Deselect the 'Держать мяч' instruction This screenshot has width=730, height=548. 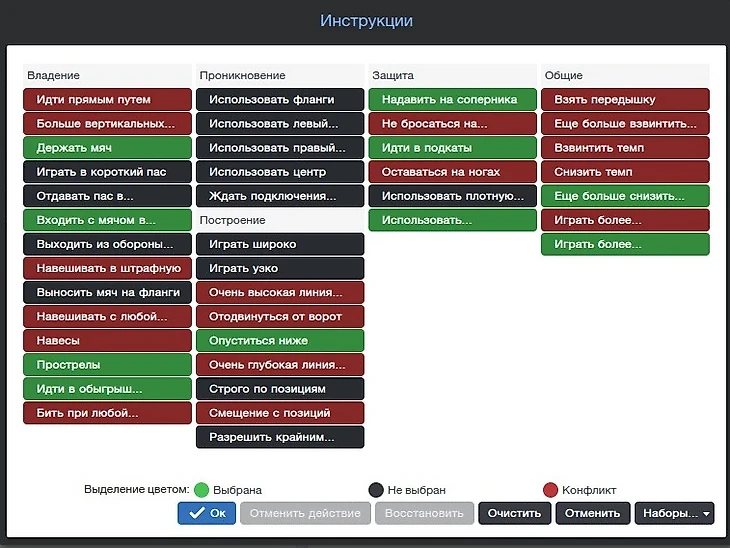[x=107, y=148]
